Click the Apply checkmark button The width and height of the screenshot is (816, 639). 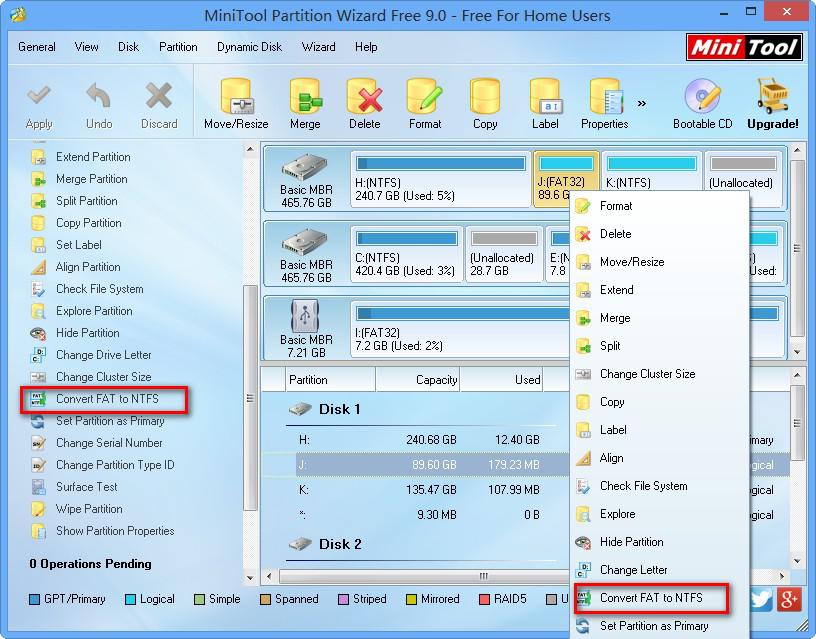tap(39, 107)
